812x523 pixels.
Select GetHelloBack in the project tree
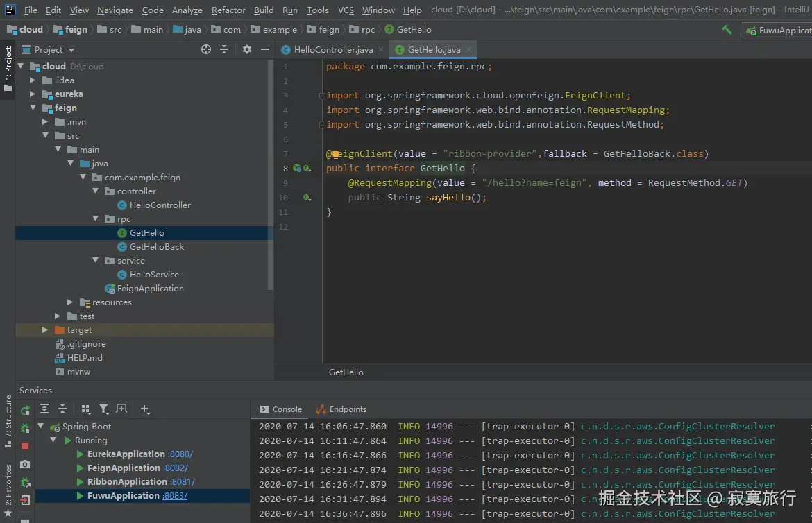tap(156, 247)
